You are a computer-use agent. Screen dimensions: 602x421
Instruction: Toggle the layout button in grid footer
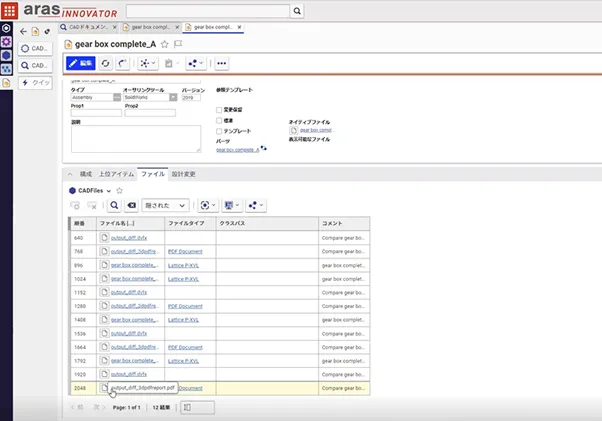(197, 408)
